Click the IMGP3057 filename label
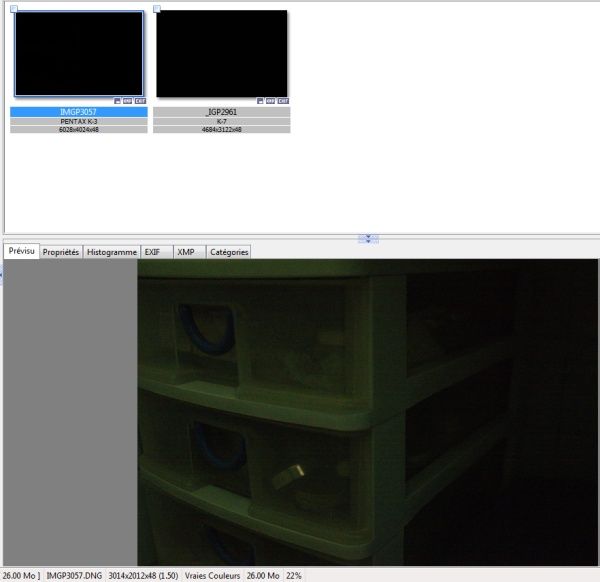This screenshot has width=600, height=582. (x=78, y=112)
